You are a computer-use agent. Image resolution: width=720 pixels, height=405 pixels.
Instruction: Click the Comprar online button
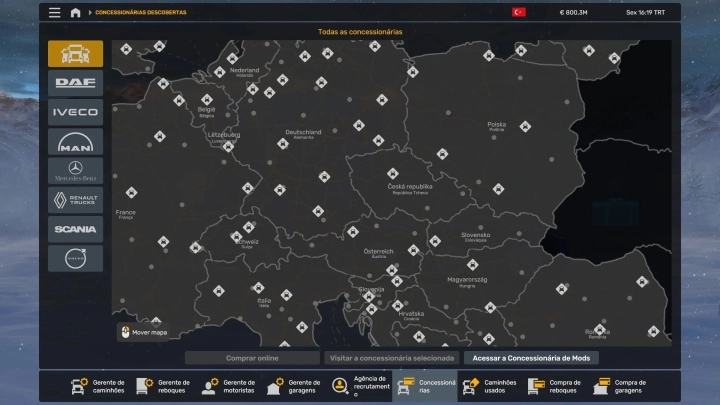coord(252,358)
